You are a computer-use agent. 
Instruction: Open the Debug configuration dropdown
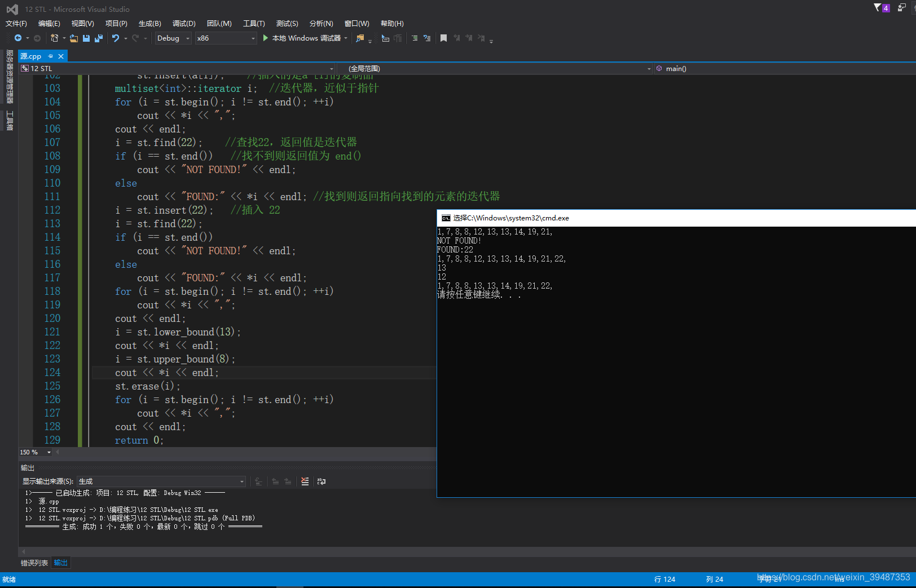pyautogui.click(x=173, y=38)
